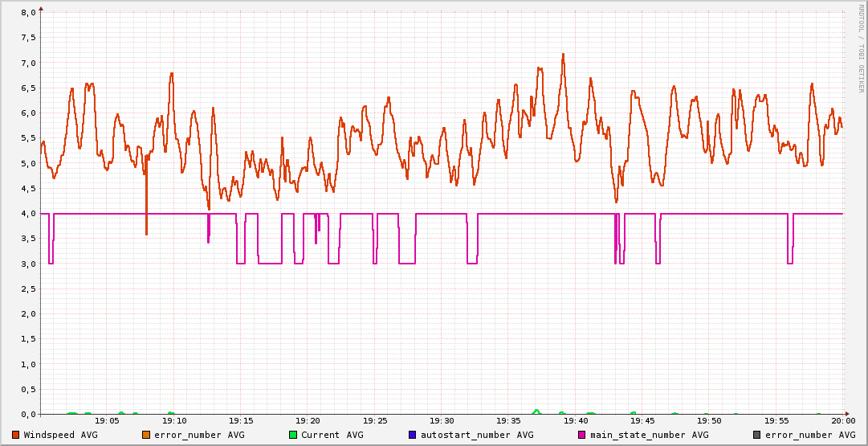Click the 19:45 time axis label
Image resolution: width=868 pixels, height=446 pixels.
(x=642, y=420)
